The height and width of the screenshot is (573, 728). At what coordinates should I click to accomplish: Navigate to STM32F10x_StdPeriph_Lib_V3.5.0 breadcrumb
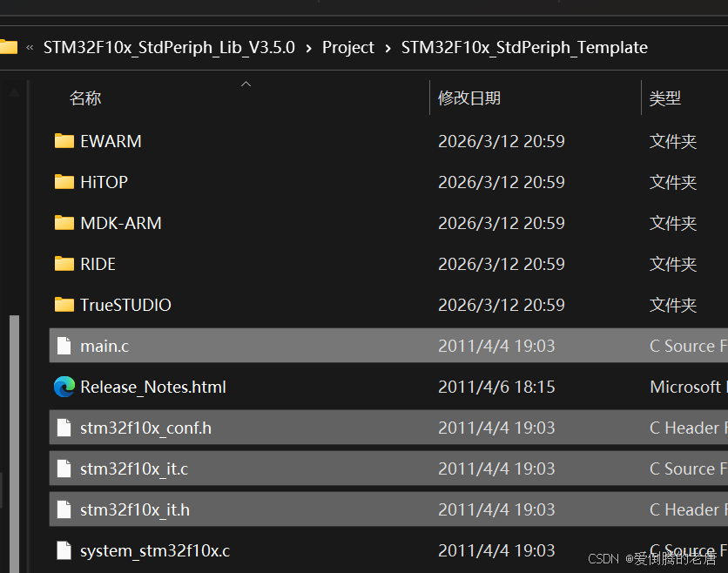coord(169,47)
